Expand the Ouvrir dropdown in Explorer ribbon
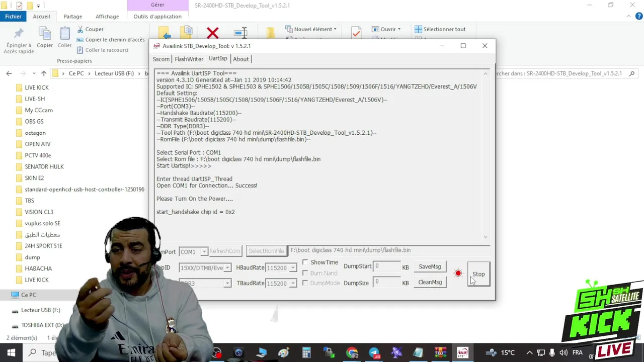The height and width of the screenshot is (362, 644). pos(399,29)
